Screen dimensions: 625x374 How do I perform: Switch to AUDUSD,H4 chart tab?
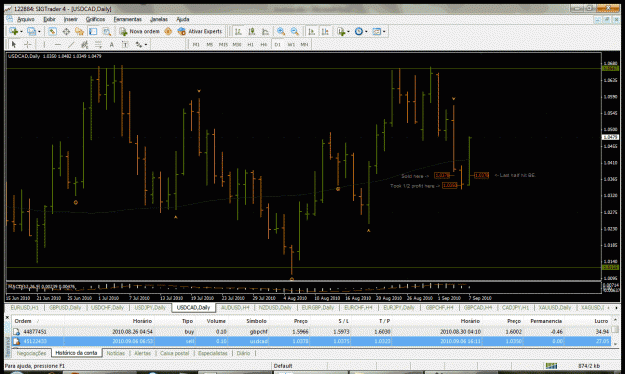[236, 307]
